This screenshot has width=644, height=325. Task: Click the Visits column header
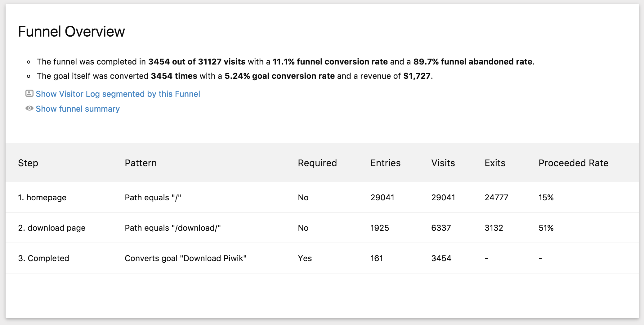443,163
